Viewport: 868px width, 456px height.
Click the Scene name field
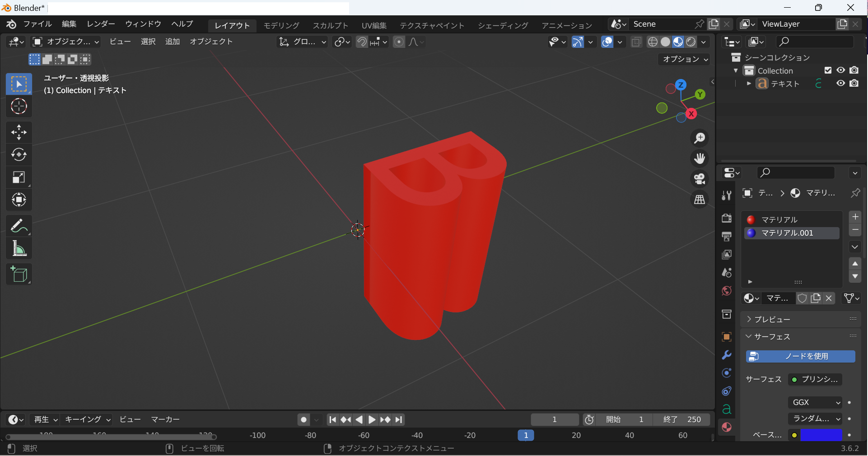tap(661, 24)
